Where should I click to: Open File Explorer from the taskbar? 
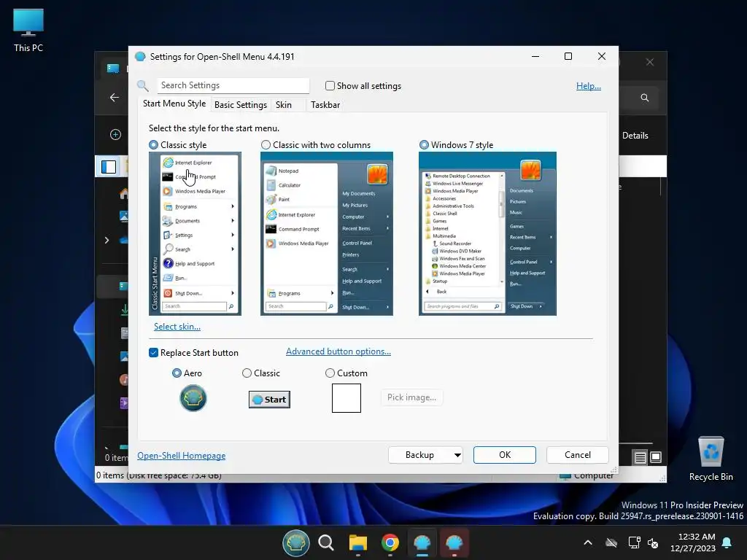tap(357, 542)
